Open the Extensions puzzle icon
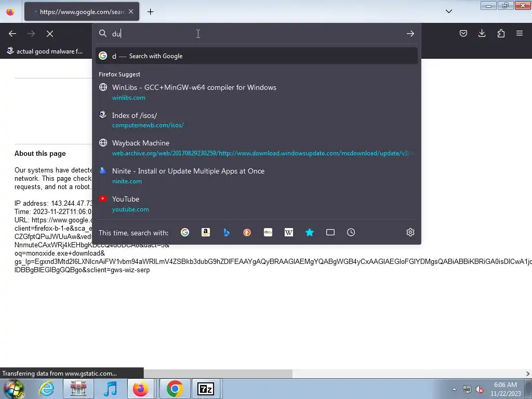 click(x=501, y=33)
